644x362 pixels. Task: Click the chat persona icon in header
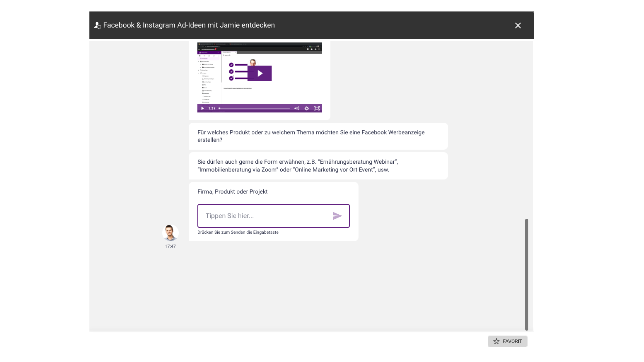[x=97, y=25]
